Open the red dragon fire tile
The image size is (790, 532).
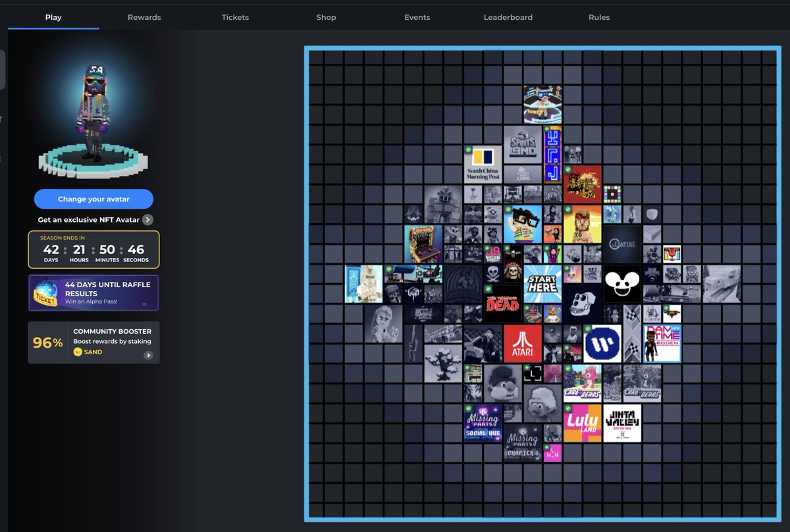pyautogui.click(x=583, y=184)
